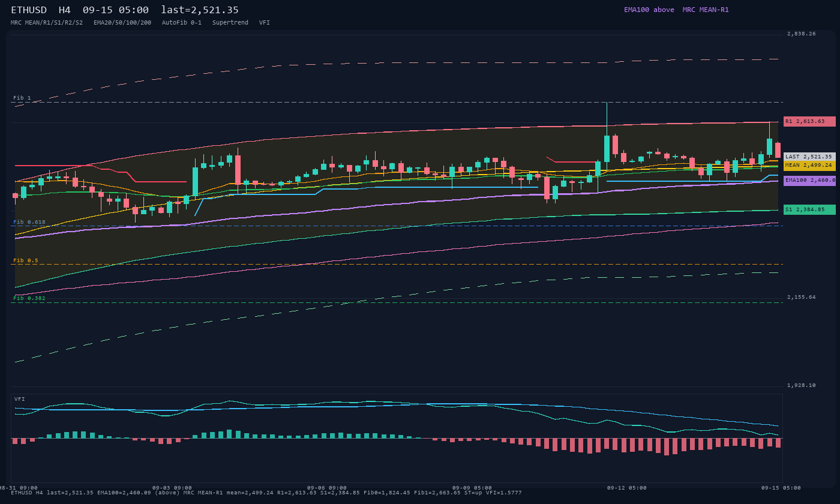Click the 09-06 09:00 time axis label
The image size is (840, 504).
click(x=327, y=488)
